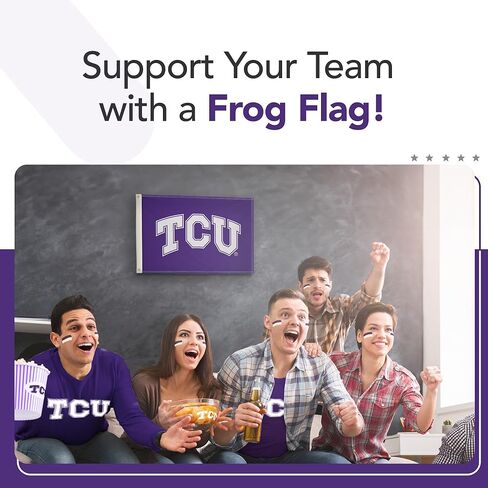Image resolution: width=488 pixels, height=488 pixels.
Task: Click the second gray star
Action: pyautogui.click(x=430, y=157)
